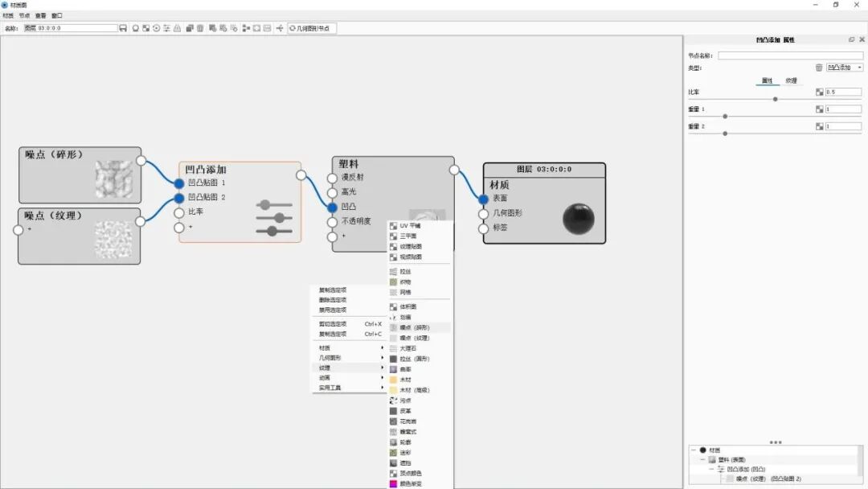Click the 几何图形节点 toolbar button
This screenshot has width=868, height=489.
[313, 27]
